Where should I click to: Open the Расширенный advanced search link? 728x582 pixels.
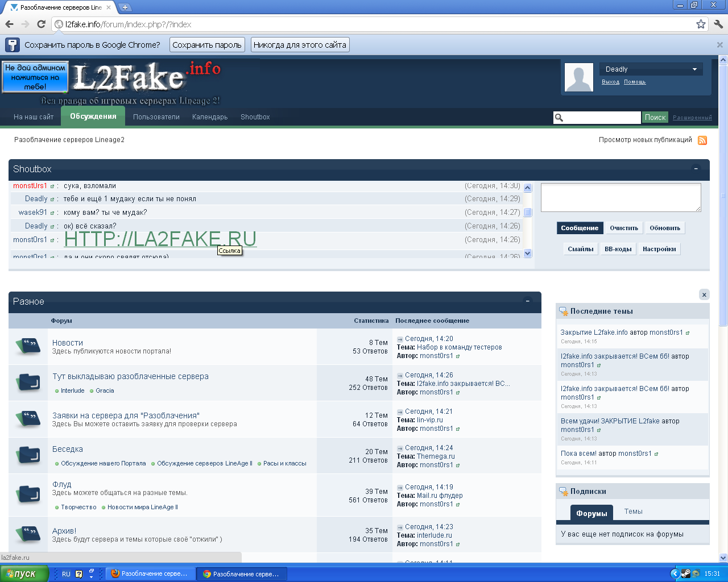[x=692, y=118]
